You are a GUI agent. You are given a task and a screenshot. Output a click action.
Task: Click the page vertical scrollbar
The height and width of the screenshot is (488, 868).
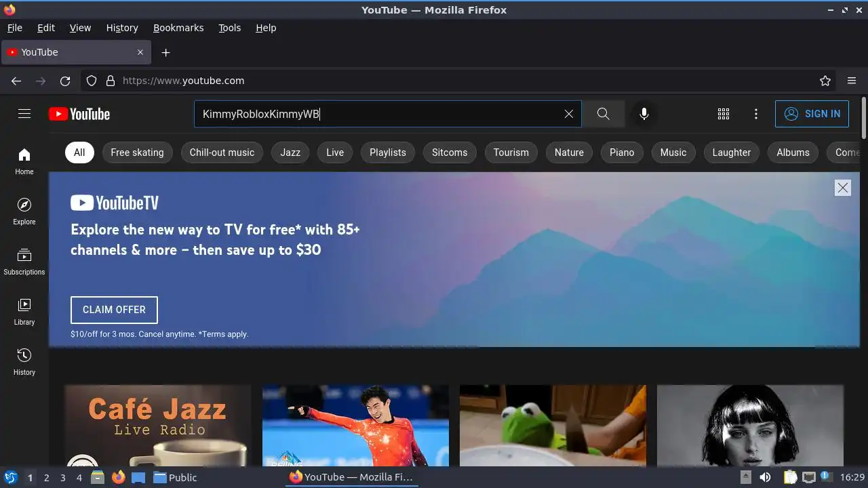click(x=863, y=117)
